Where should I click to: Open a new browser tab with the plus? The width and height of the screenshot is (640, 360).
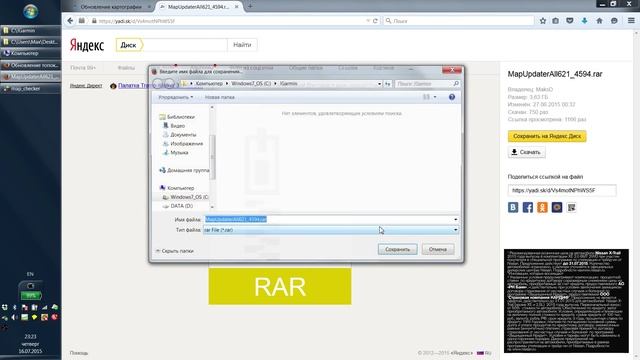(x=250, y=7)
